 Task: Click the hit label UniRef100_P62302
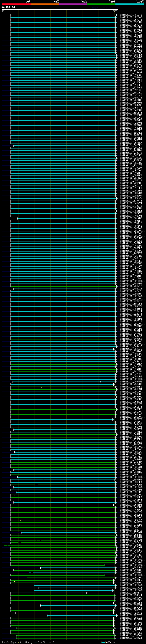pyautogui.click(x=131, y=32)
